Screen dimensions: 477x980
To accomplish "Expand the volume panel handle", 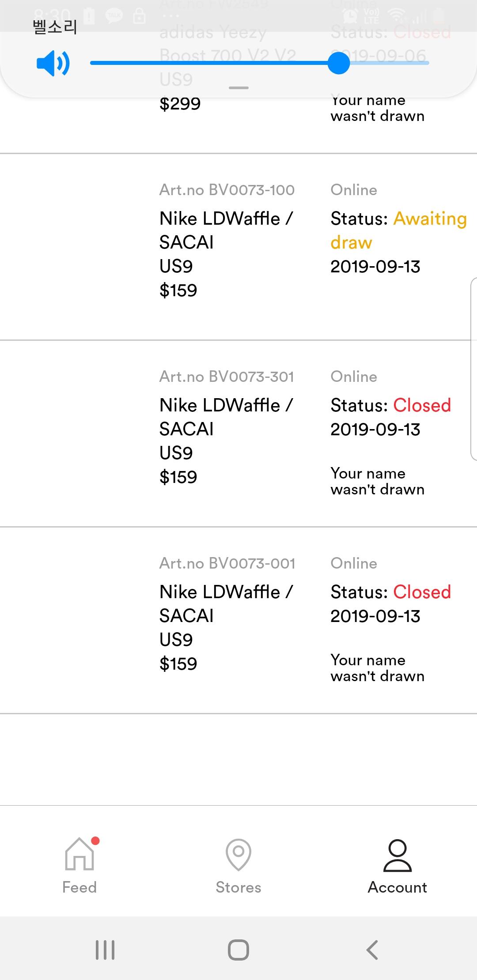I will click(238, 88).
